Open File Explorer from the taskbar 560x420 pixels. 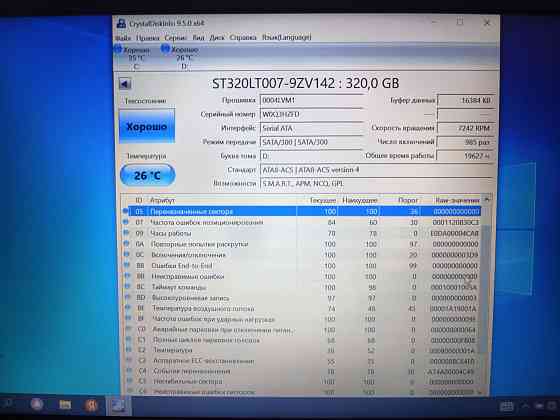(x=65, y=405)
